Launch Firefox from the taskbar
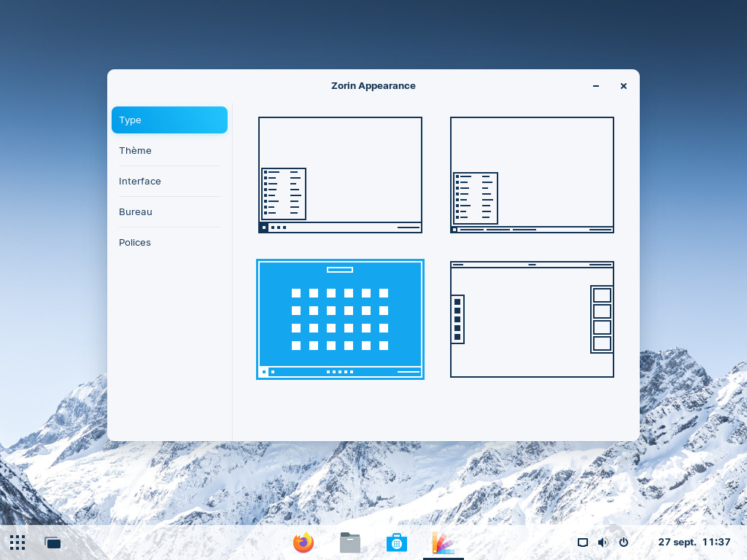 coord(303,542)
